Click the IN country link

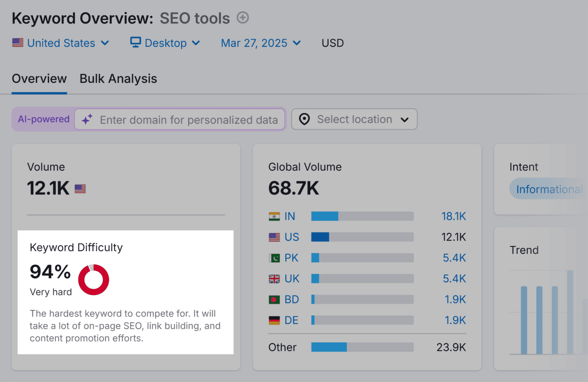290,216
